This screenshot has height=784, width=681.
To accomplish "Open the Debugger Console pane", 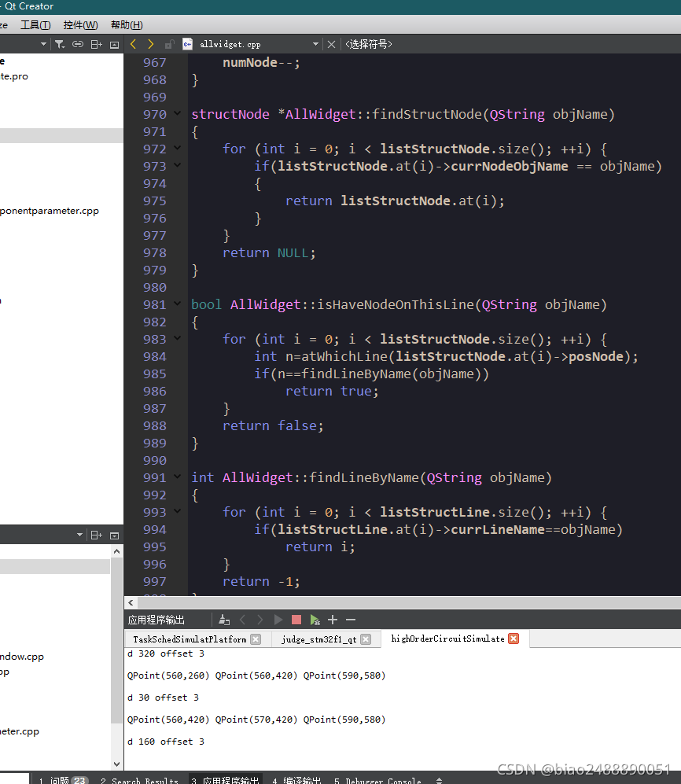I will point(377,780).
